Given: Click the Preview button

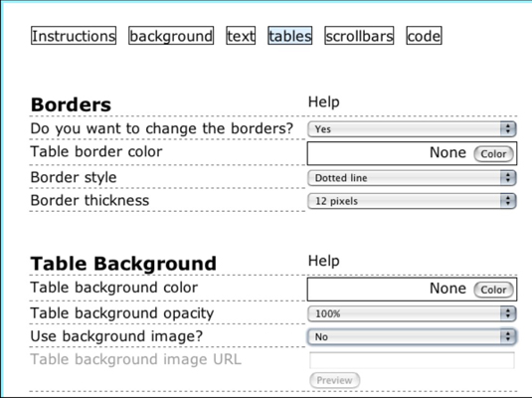Looking at the screenshot, I should [334, 380].
